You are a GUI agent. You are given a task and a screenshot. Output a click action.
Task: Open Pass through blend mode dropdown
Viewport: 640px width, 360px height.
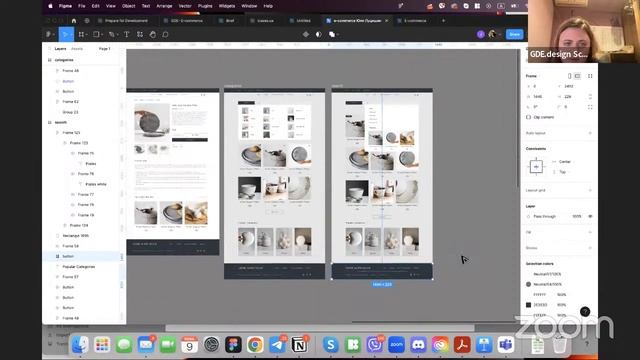pos(545,216)
